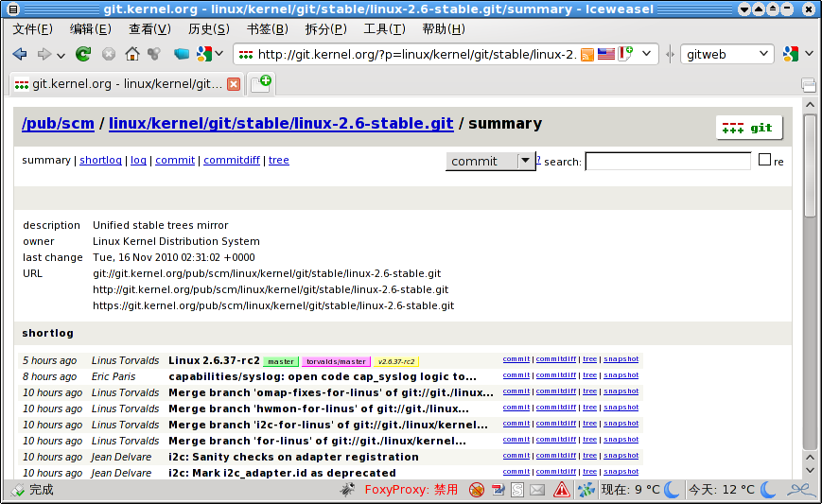Select the git.kernel.org browser tab
Image resolution: width=822 pixels, height=504 pixels.
(x=127, y=84)
